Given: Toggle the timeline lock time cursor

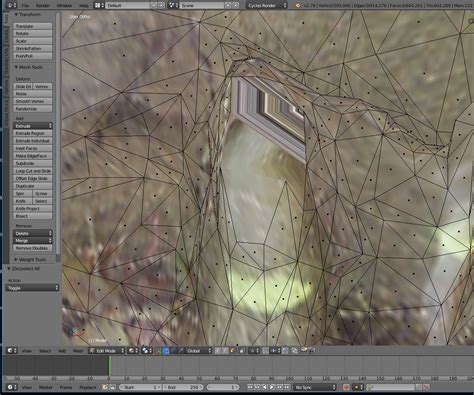Looking at the screenshot, I should coord(112,387).
